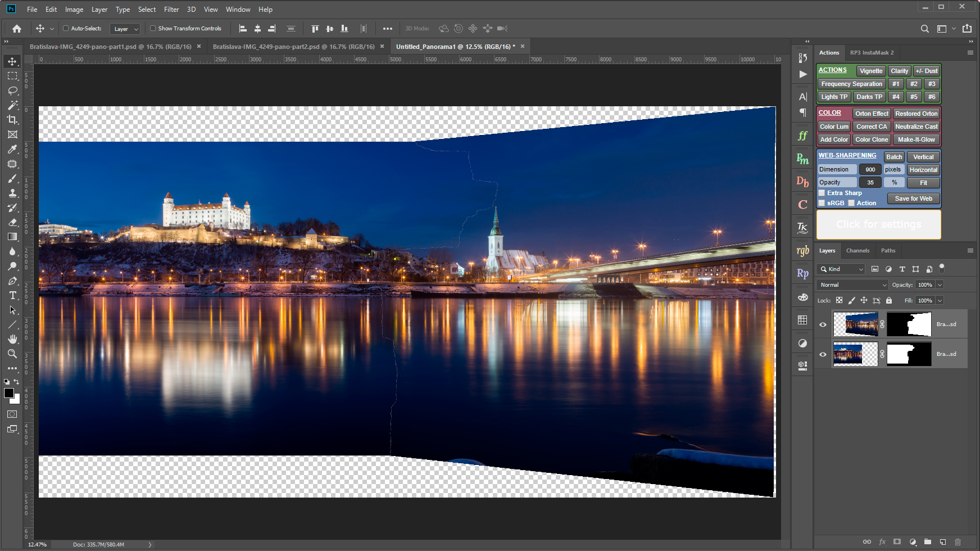The width and height of the screenshot is (980, 551).
Task: Hide the top layer visibility eye
Action: point(823,324)
